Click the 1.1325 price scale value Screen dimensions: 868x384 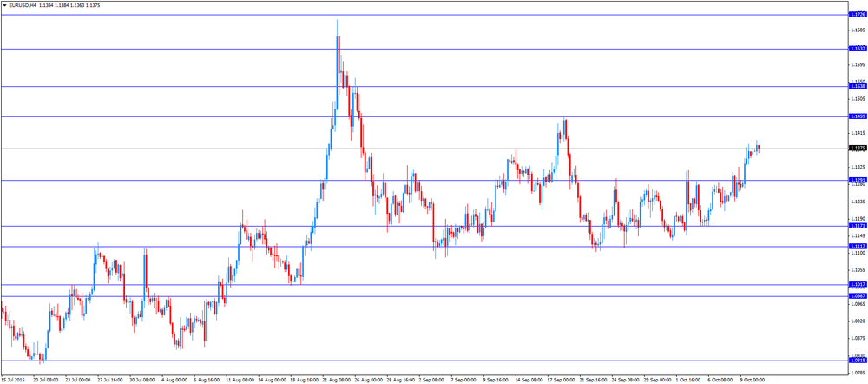click(858, 167)
